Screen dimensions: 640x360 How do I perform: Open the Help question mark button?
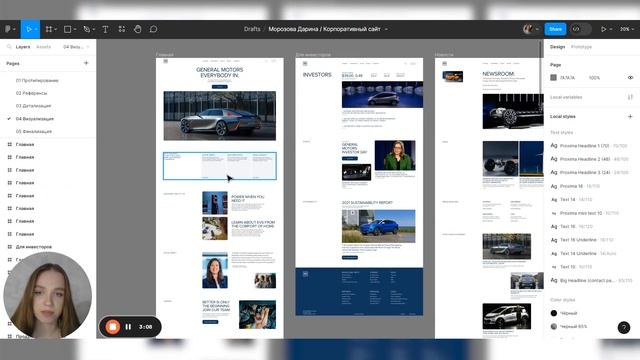point(624,327)
